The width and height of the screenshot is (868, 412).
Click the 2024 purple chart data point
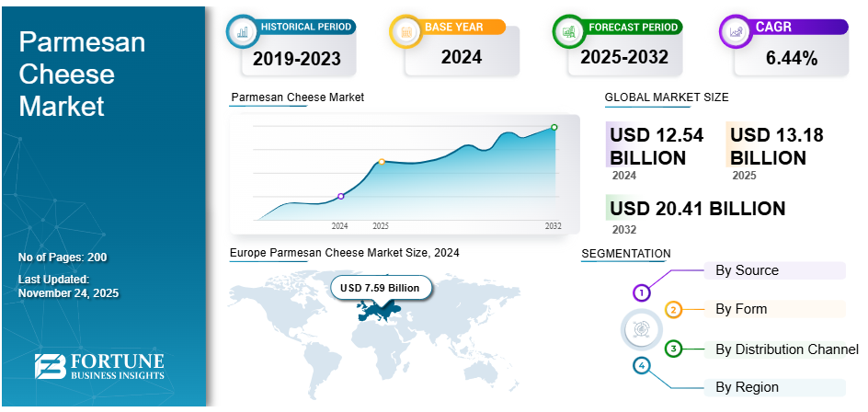pos(341,196)
